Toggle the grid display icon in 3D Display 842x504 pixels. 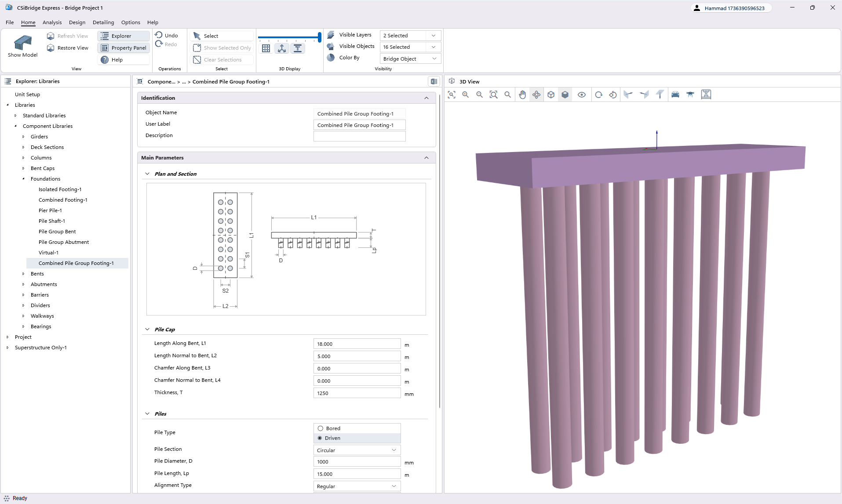pos(266,48)
